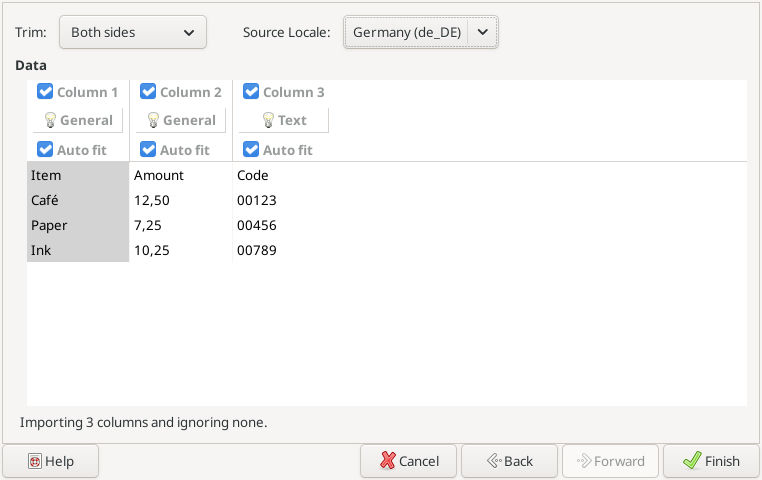Select the '12,50' amount cell
762x480 pixels.
tap(181, 200)
